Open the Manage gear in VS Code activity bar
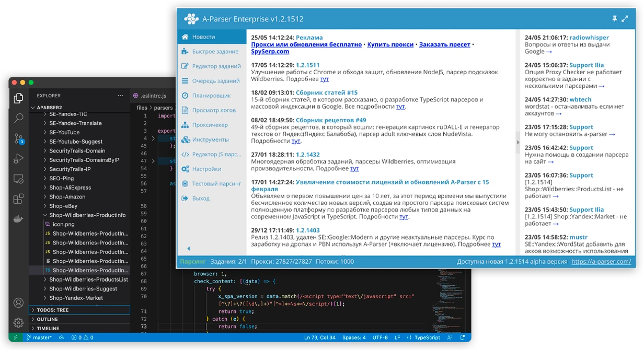This screenshot has height=350, width=644. [18, 322]
